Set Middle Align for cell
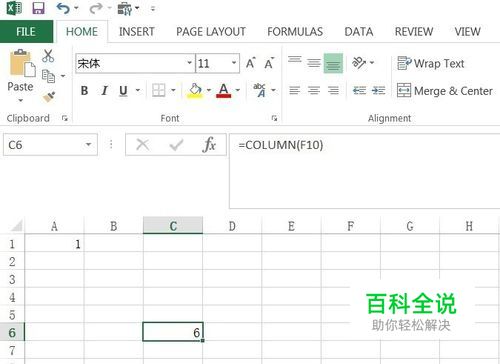The height and width of the screenshot is (364, 500). pyautogui.click(x=314, y=63)
